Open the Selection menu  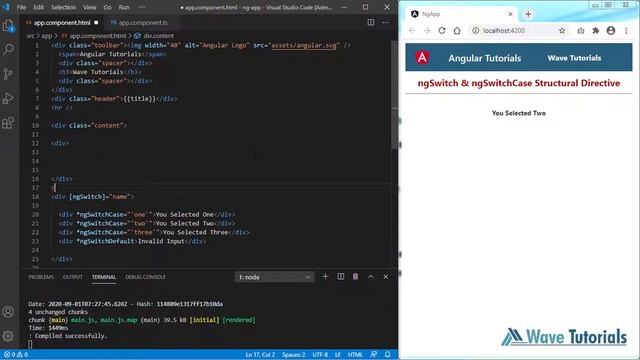(63, 7)
